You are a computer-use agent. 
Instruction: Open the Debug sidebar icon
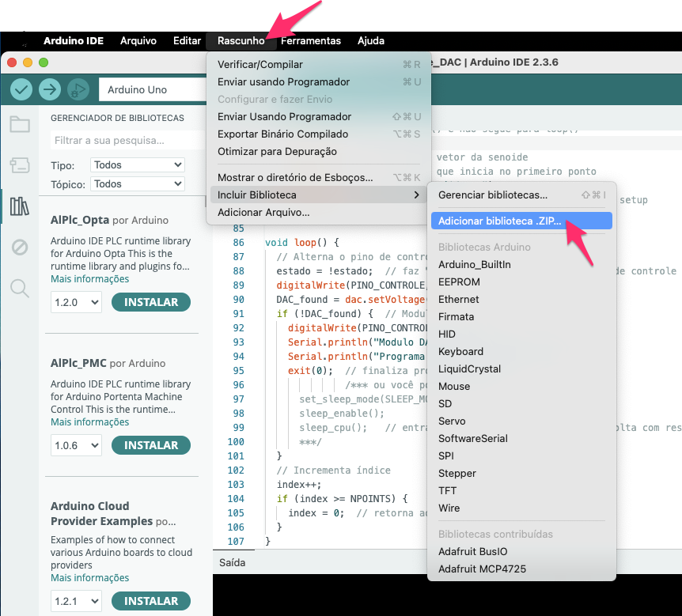click(20, 248)
